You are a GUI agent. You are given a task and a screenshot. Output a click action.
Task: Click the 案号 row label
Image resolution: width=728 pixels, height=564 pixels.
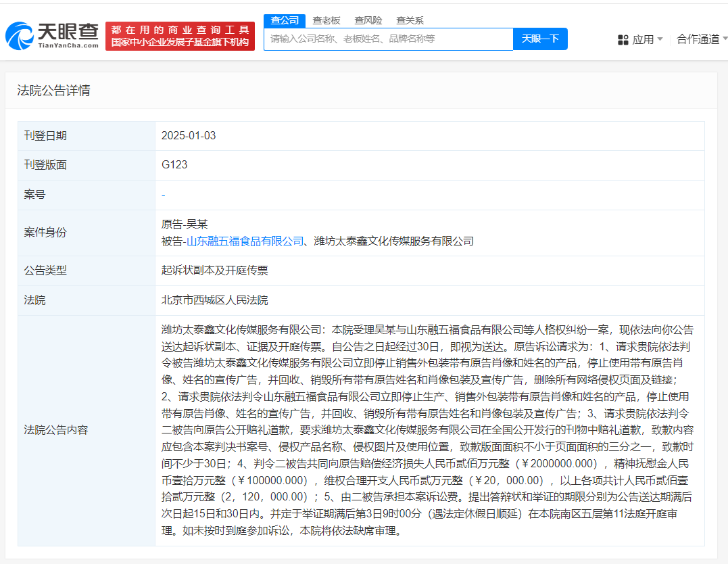pyautogui.click(x=35, y=195)
